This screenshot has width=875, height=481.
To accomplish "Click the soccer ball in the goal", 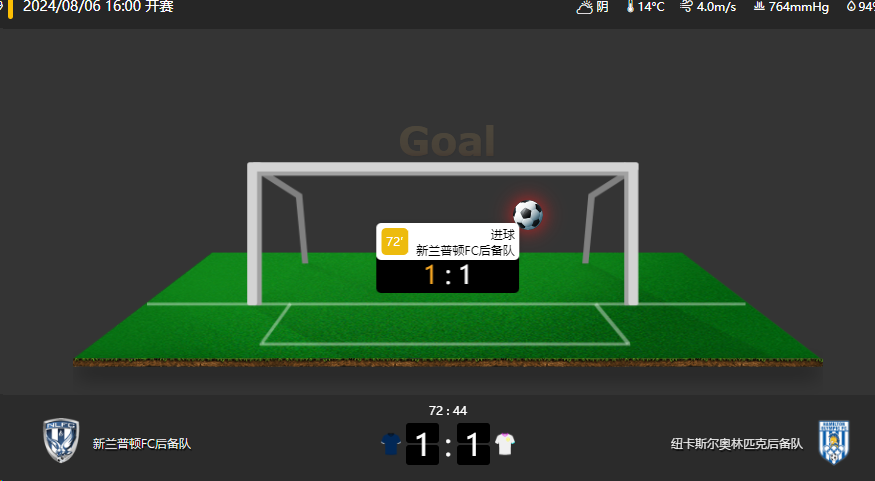I will click(x=528, y=215).
